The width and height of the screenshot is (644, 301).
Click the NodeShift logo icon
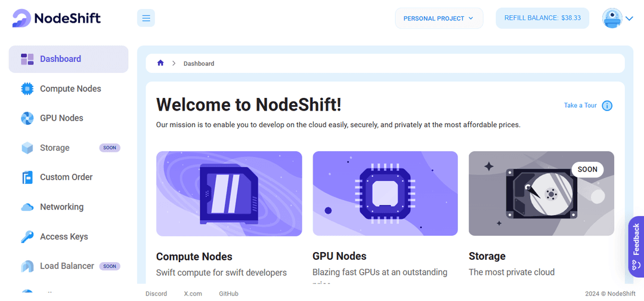pyautogui.click(x=21, y=18)
